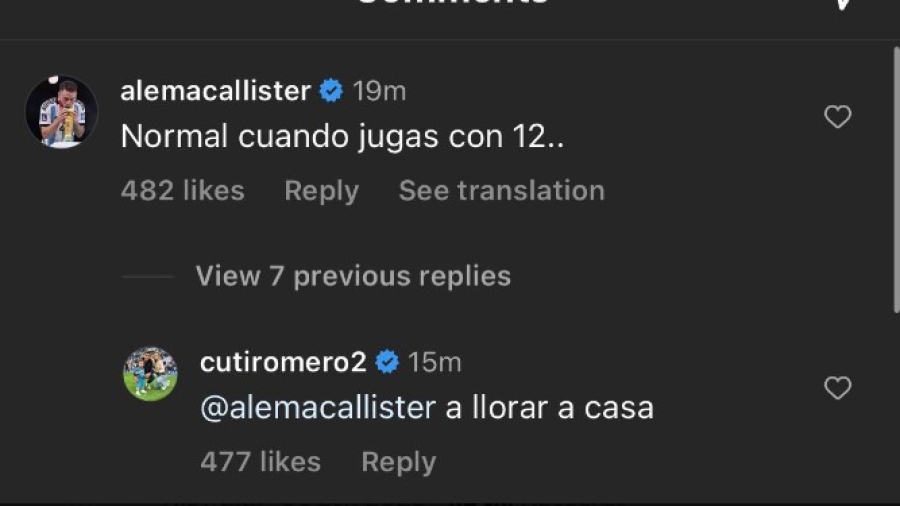Open the alemacallister username link
This screenshot has height=506, width=900.
click(x=215, y=91)
